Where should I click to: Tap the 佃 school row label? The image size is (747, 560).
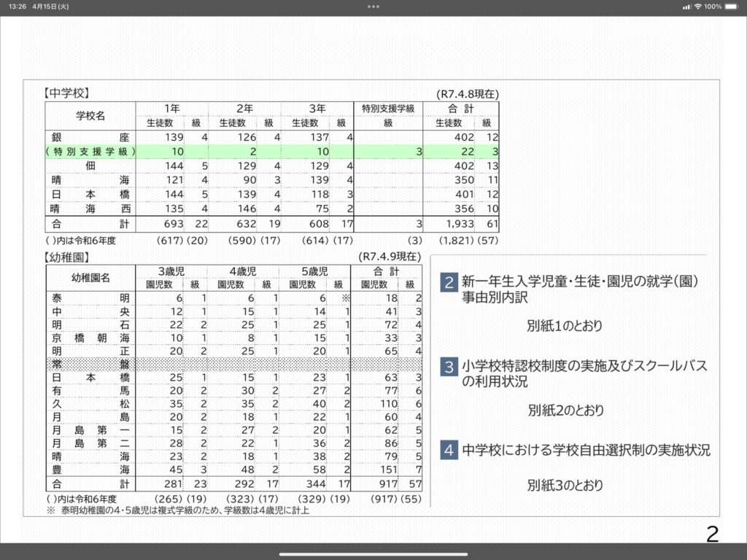coord(90,166)
